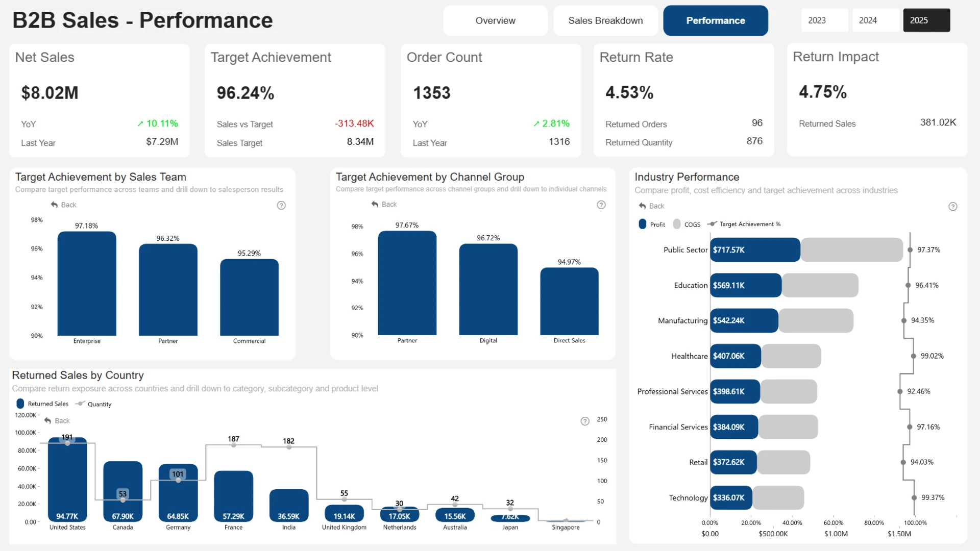
Task: Filter dashboard to year 2024
Action: pos(875,20)
